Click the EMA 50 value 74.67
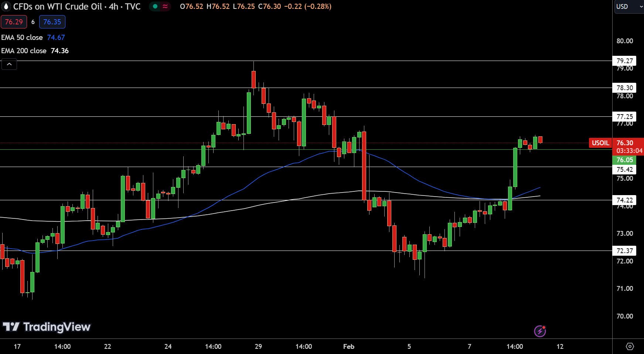The width and height of the screenshot is (644, 354). tap(56, 37)
